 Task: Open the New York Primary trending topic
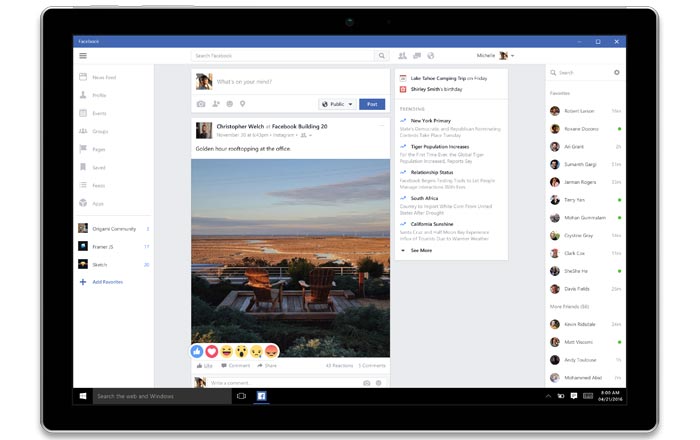coord(431,120)
